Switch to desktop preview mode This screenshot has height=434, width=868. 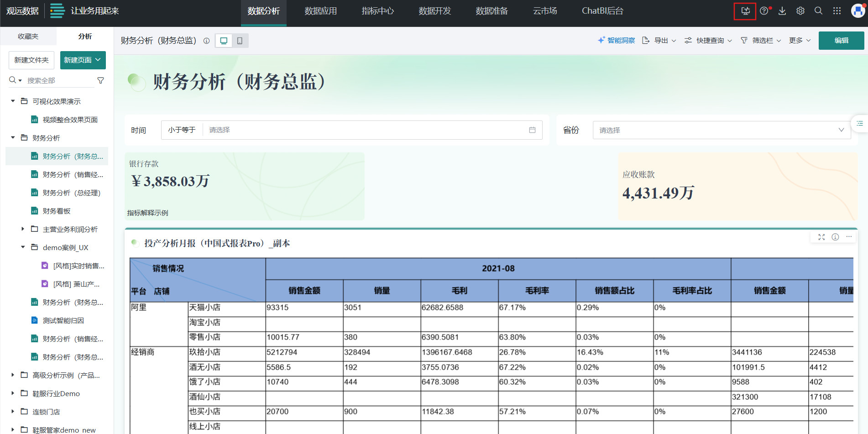pyautogui.click(x=223, y=40)
